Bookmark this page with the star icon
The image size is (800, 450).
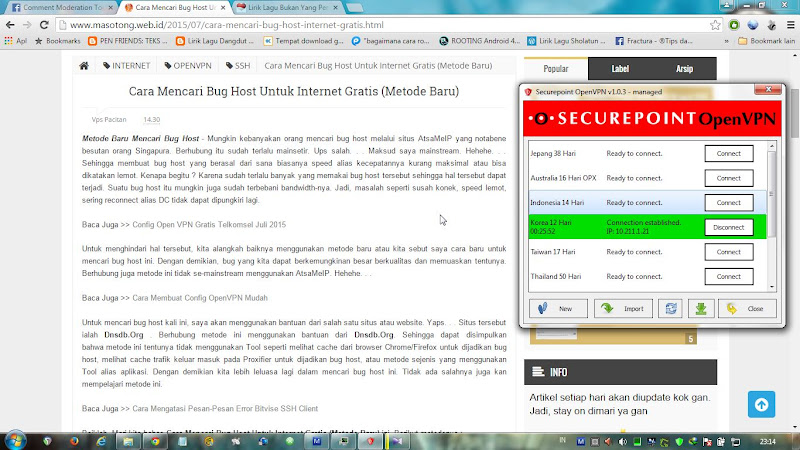[715, 24]
